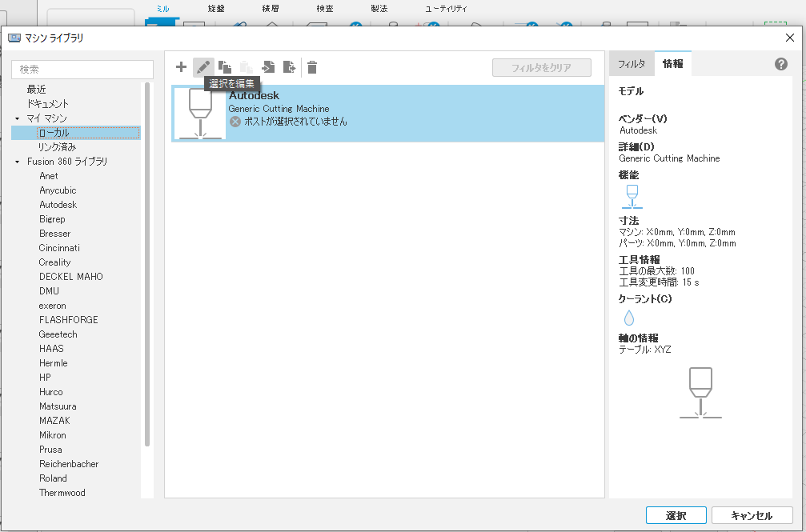This screenshot has height=532, width=806.
Task: Select Prusa vendor in tree
Action: [50, 450]
